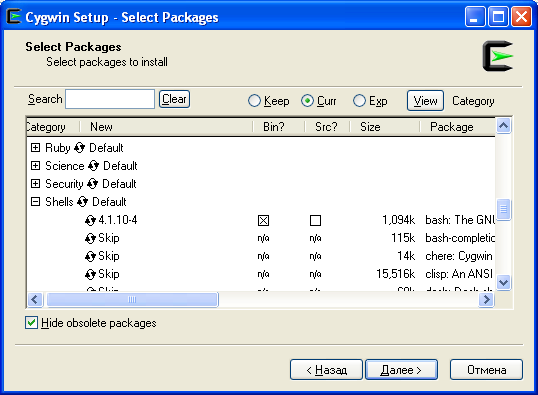
Task: Toggle Hide obsolete packages checkbox
Action: click(x=31, y=323)
